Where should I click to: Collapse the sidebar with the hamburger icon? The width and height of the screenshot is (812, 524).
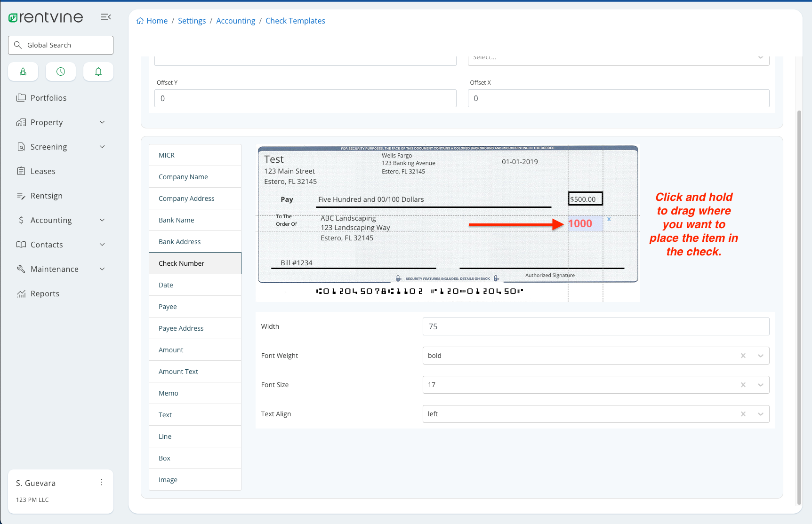105,17
